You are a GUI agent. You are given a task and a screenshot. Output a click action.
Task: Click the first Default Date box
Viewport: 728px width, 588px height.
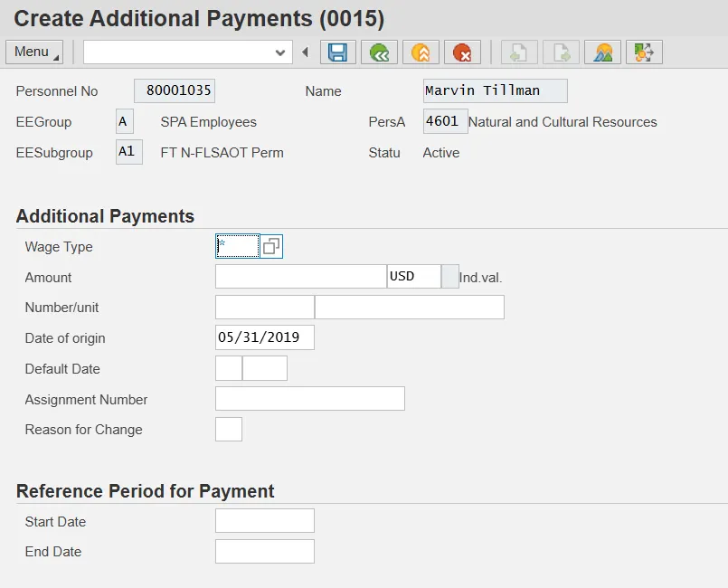tap(229, 368)
